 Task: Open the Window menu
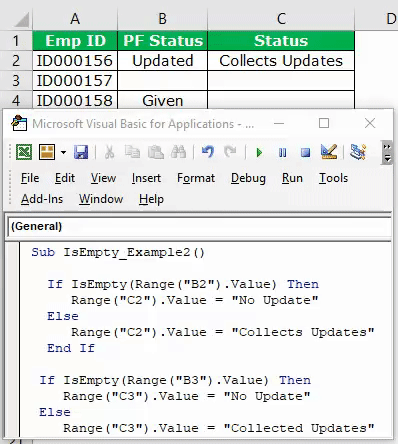[101, 199]
